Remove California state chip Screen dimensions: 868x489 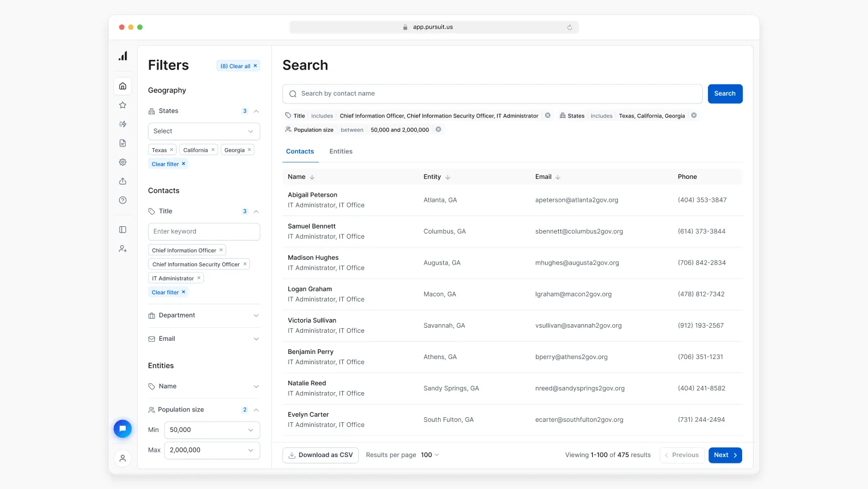213,150
